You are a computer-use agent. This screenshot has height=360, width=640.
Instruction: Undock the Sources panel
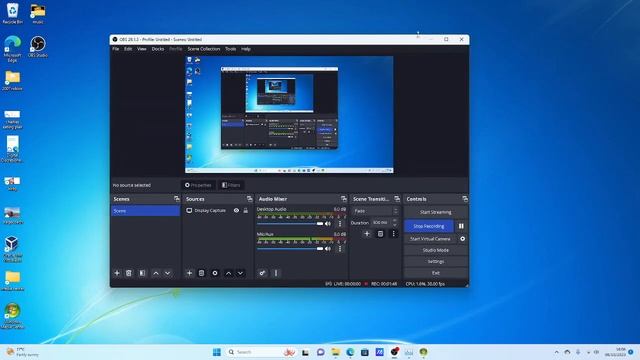coord(249,199)
